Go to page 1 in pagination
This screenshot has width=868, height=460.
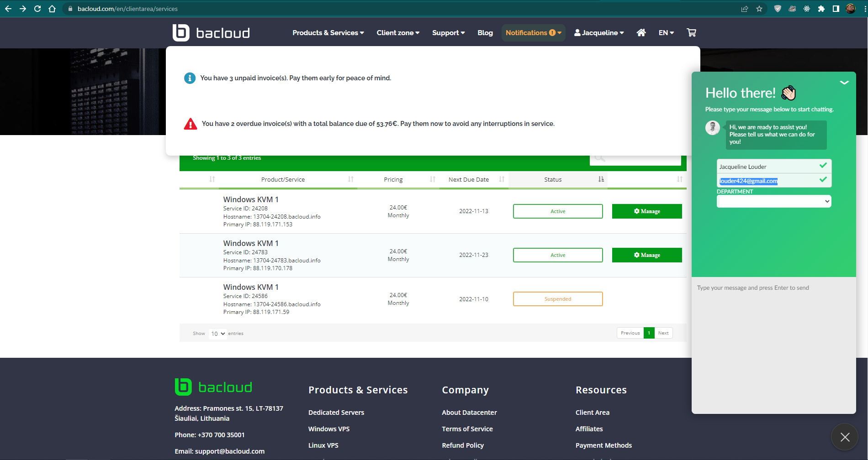point(649,333)
